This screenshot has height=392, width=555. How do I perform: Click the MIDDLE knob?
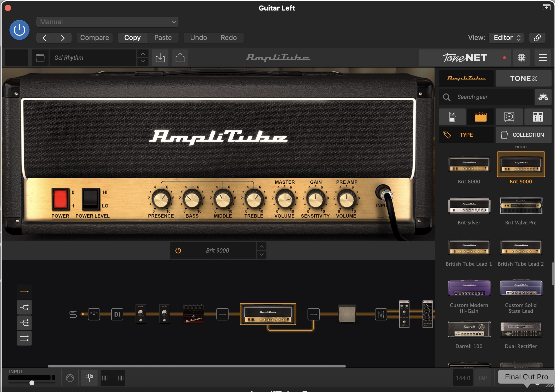[x=223, y=200]
